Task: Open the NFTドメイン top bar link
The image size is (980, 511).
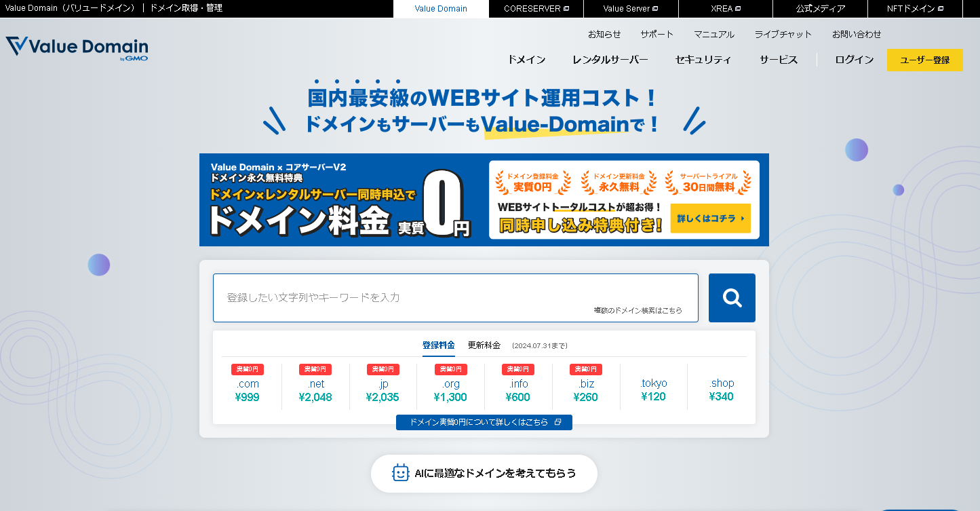Action: click(x=916, y=9)
